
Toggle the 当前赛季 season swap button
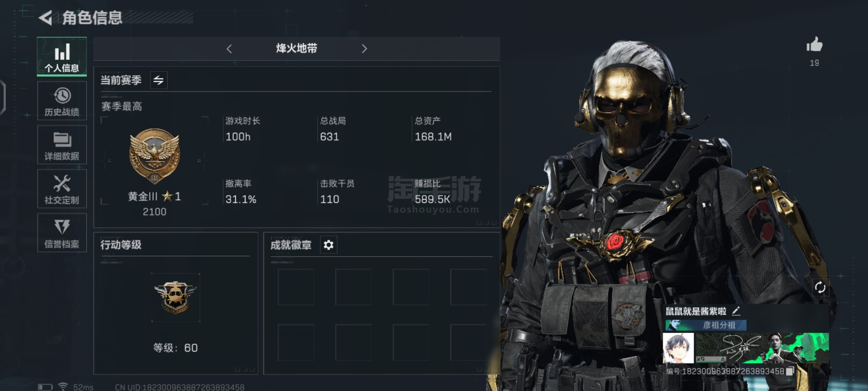pyautogui.click(x=158, y=80)
